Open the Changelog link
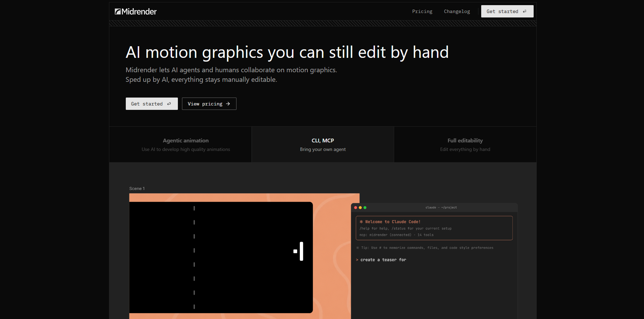Viewport: 644px width, 319px height. [x=457, y=11]
